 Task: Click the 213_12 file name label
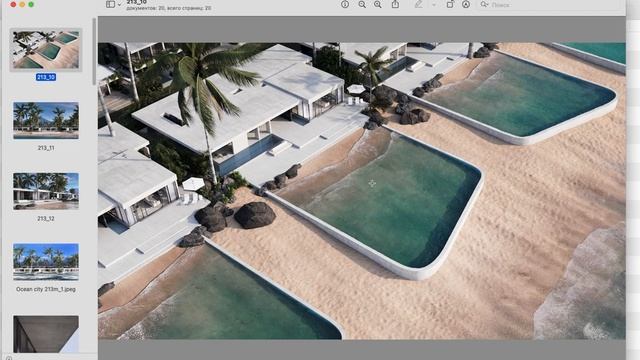click(46, 218)
